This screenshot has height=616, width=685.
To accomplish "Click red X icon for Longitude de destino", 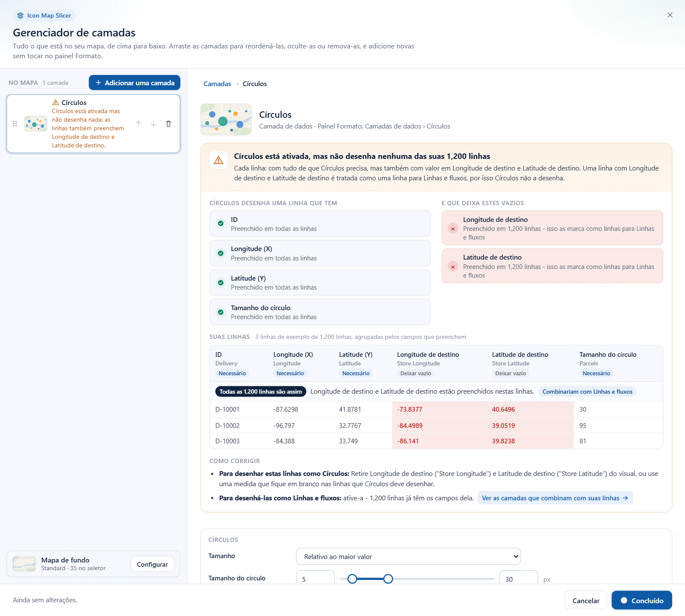I will [x=453, y=229].
